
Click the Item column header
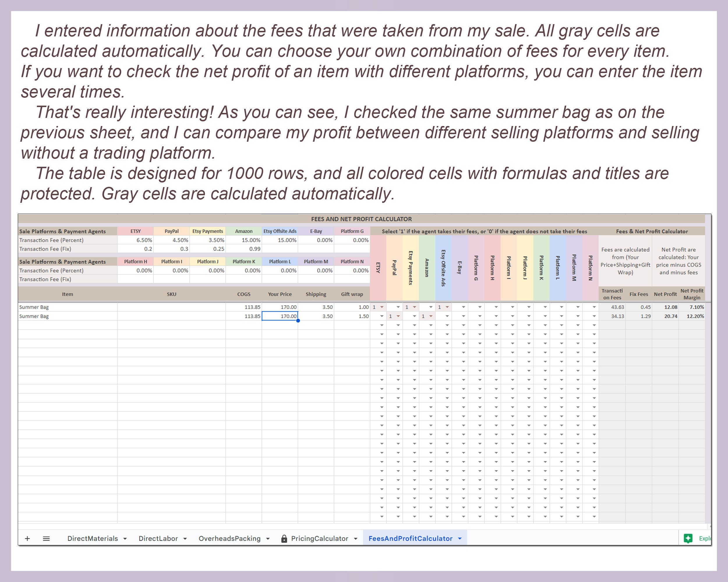click(x=68, y=294)
